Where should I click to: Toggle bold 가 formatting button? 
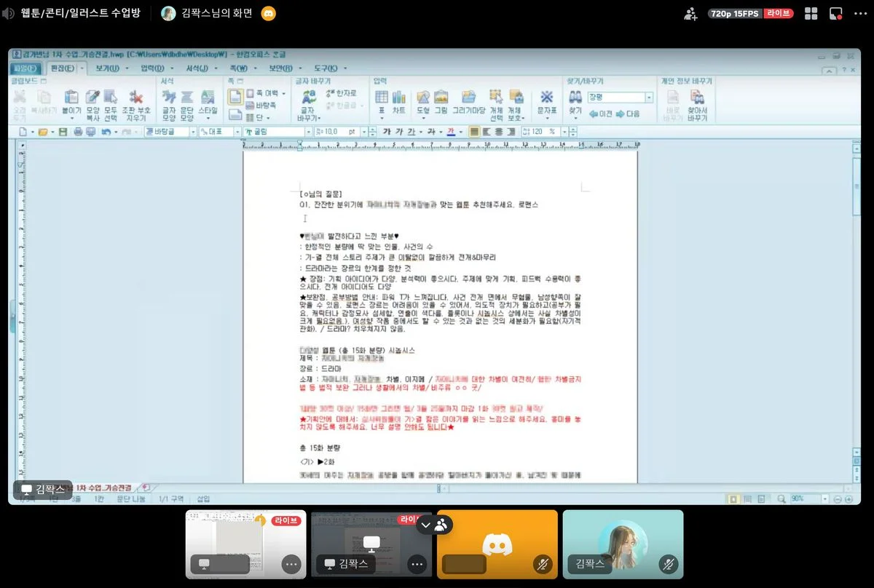[387, 132]
